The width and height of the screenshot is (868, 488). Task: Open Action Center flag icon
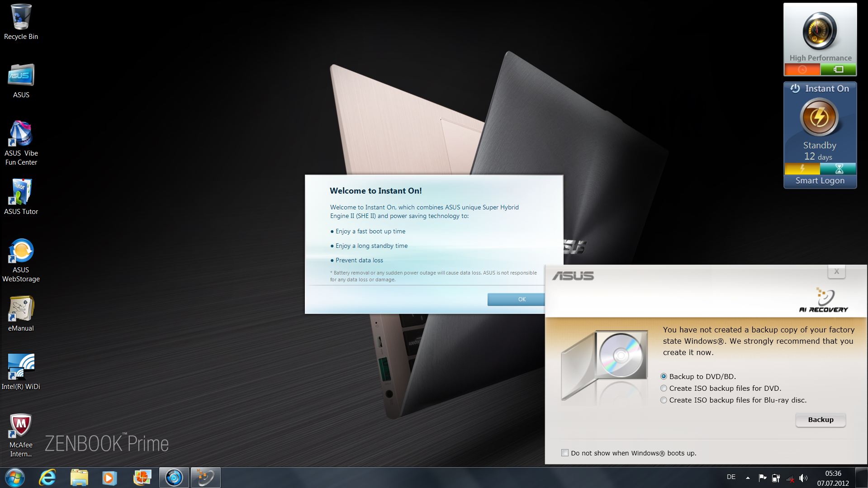(x=762, y=478)
